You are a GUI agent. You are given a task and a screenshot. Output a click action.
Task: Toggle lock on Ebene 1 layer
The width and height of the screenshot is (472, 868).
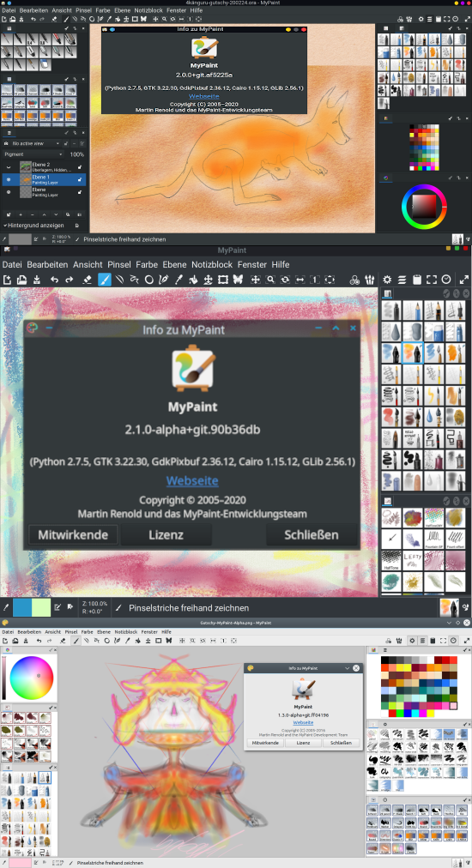pyautogui.click(x=81, y=179)
